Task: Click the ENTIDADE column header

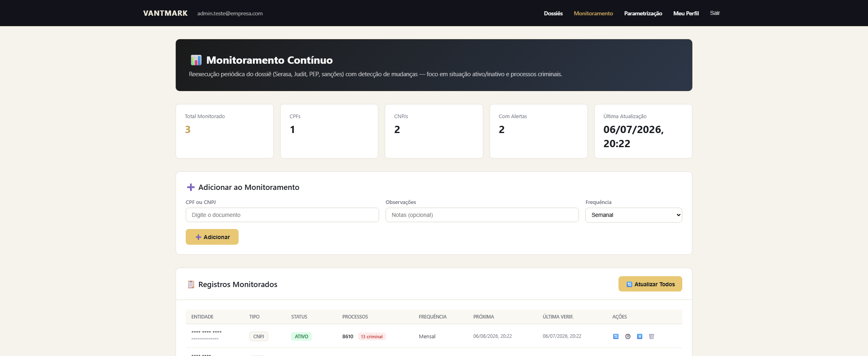Action: 202,316
